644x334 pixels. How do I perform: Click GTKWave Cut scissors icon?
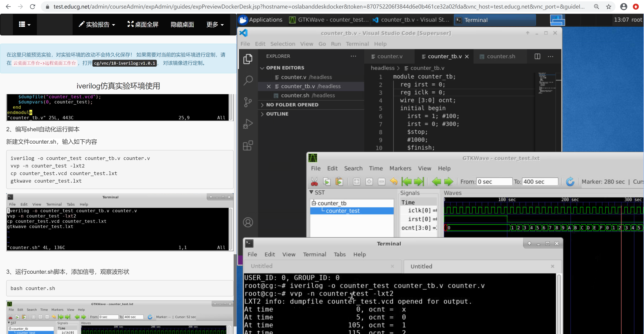pos(314,182)
